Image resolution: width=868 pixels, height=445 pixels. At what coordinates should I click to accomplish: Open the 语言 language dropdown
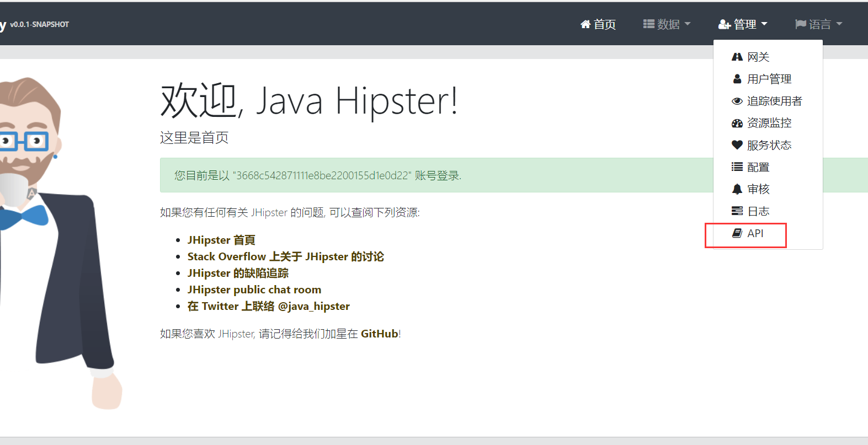click(818, 24)
